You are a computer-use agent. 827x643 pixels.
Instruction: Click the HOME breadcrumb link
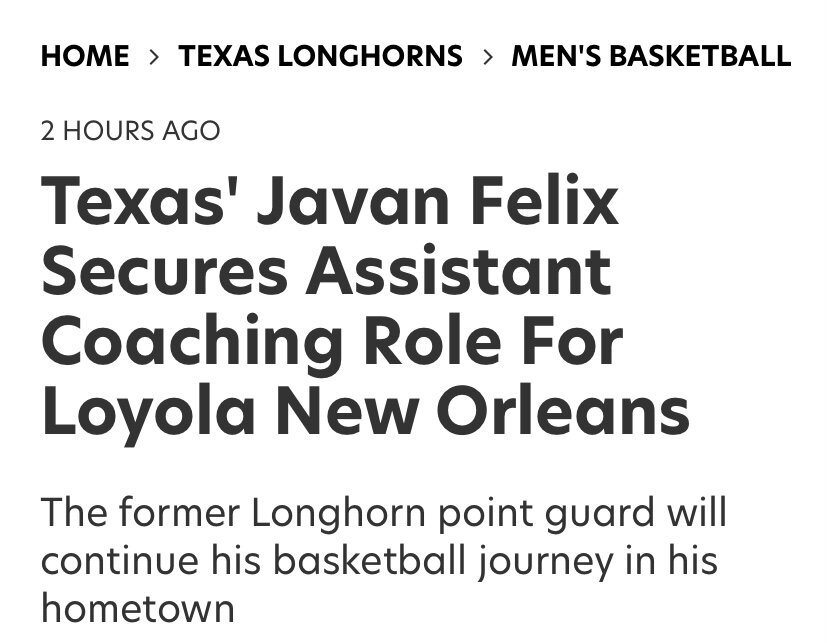coord(85,55)
